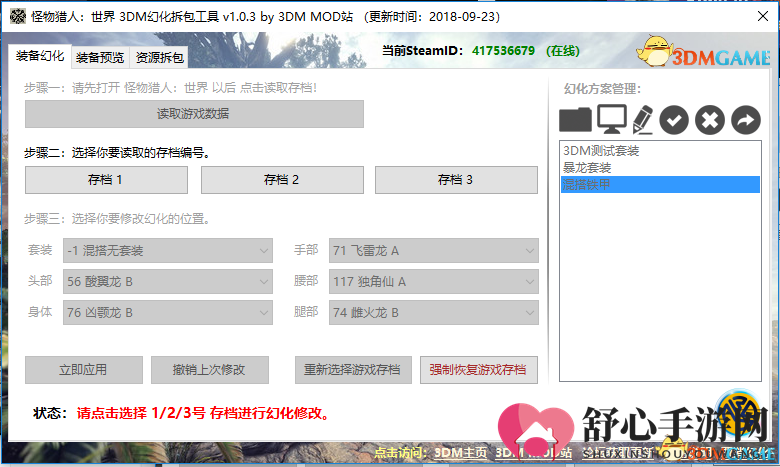Select 存档 1 save slot

point(106,180)
